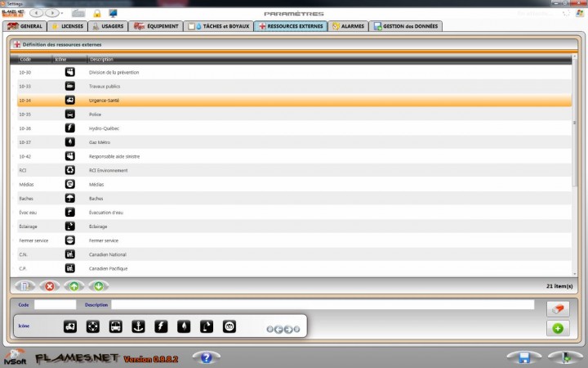This screenshot has width=588, height=368.
Task: Open help with the blue question mark
Action: click(206, 357)
